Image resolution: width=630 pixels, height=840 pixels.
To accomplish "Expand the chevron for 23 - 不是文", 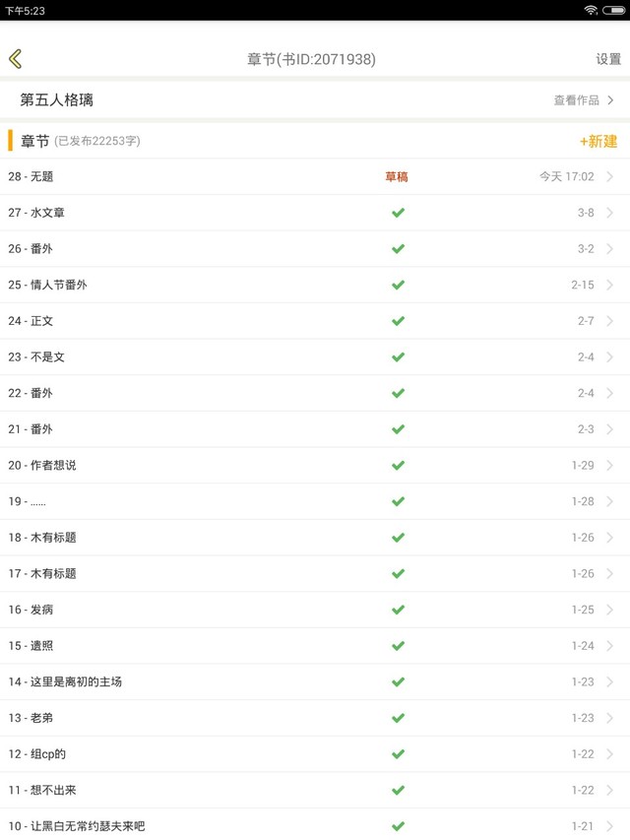I will 610,356.
